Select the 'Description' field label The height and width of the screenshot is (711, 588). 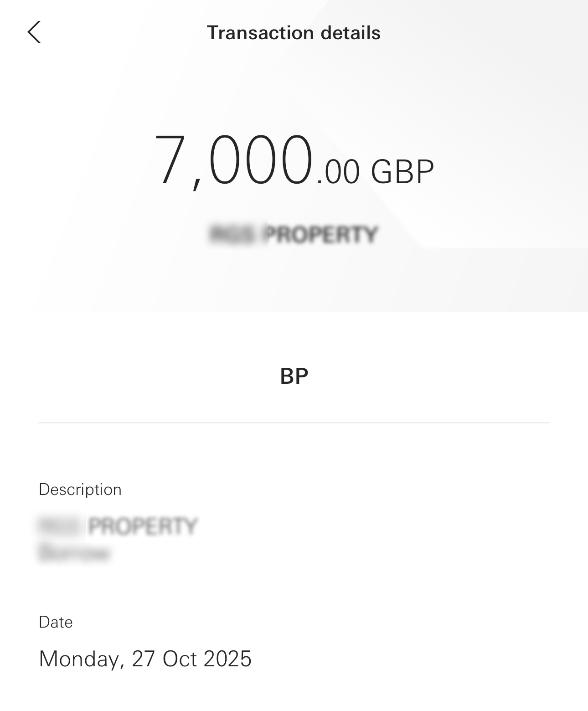pyautogui.click(x=80, y=489)
